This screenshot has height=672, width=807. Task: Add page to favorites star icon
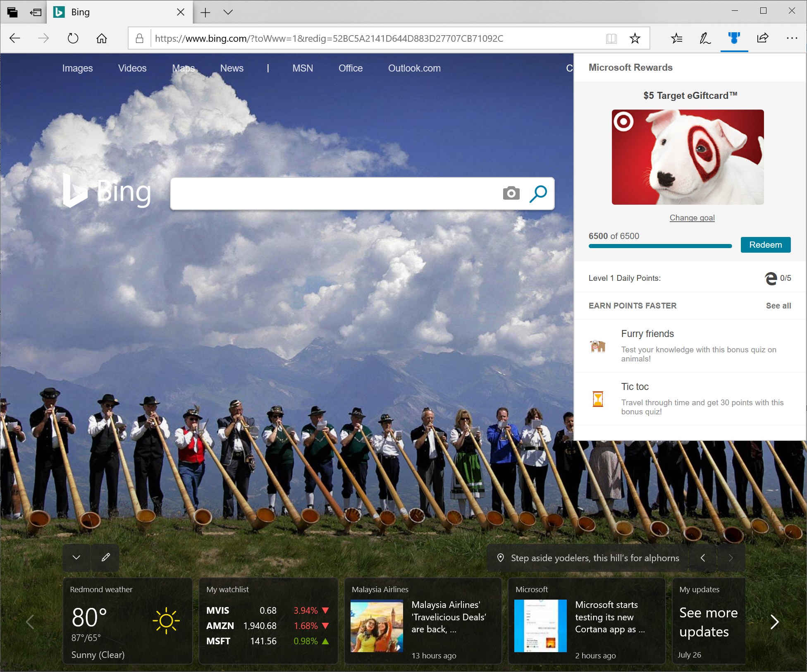tap(635, 38)
